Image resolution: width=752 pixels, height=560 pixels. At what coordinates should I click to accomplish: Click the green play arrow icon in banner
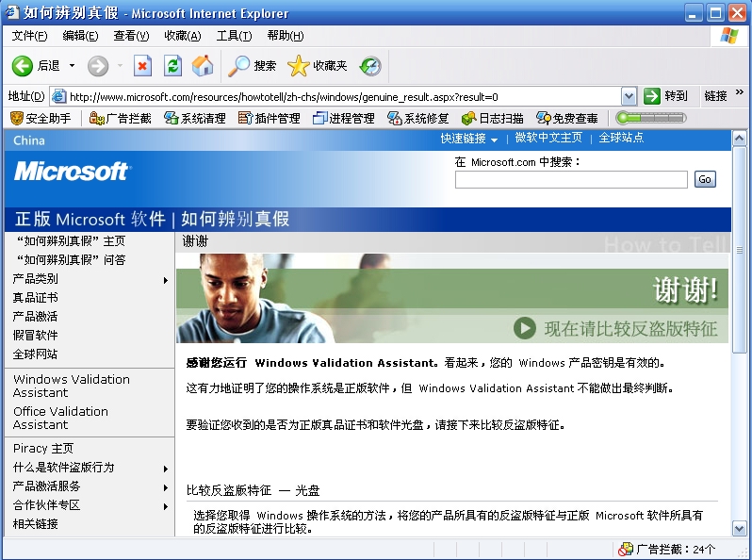(x=525, y=328)
